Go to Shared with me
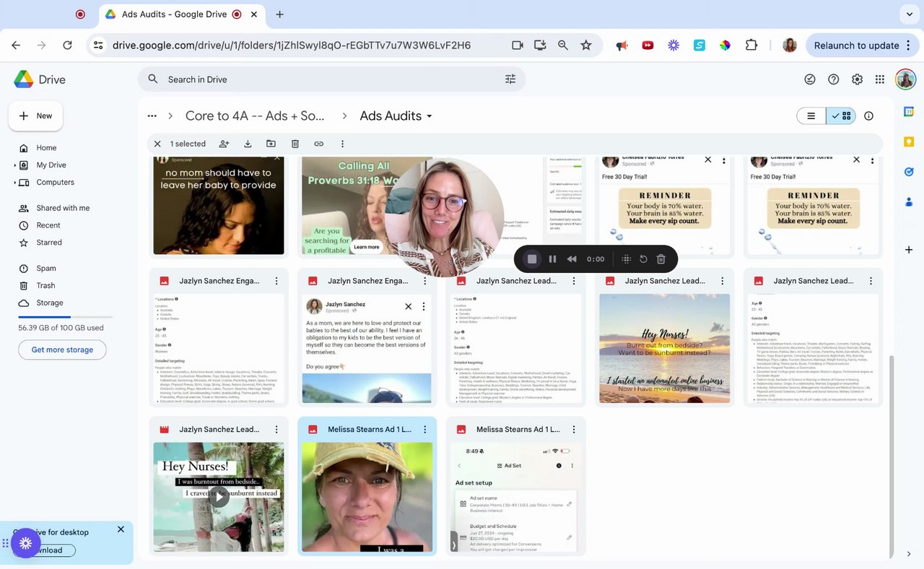The height and width of the screenshot is (569, 924). tap(63, 208)
